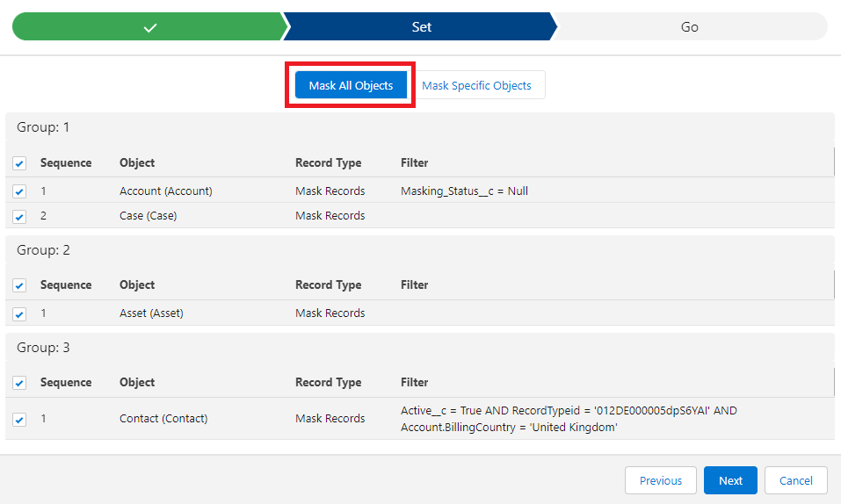Uncheck the Contact (Contact) row checkbox
Screen dimensions: 841x504
coord(20,420)
